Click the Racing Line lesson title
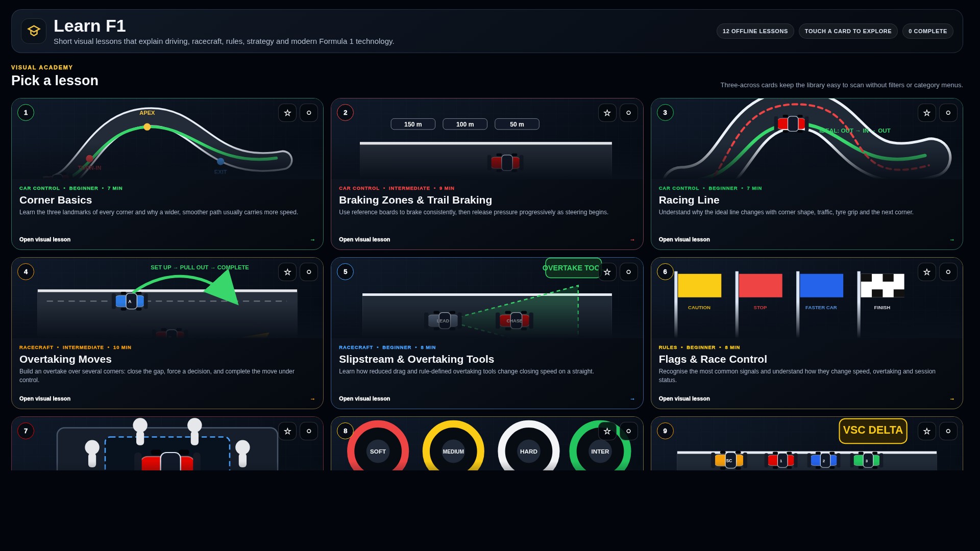This screenshot has height=551, width=980. 689,201
